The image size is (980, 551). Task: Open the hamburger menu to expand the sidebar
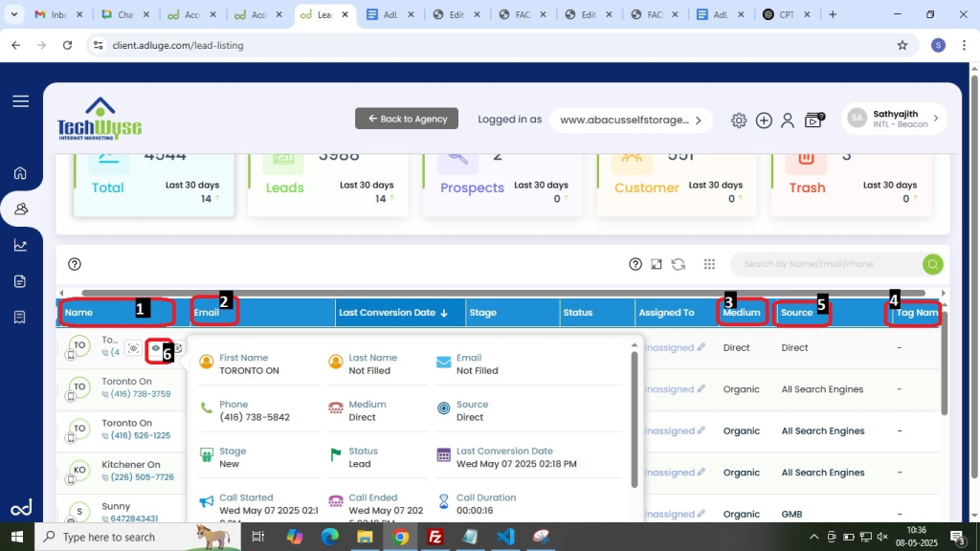[x=20, y=101]
